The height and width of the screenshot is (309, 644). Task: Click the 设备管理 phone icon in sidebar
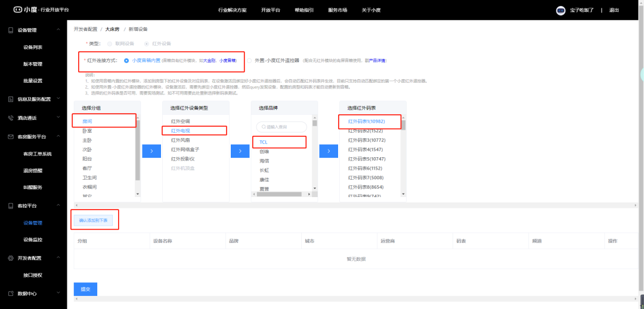coord(11,30)
